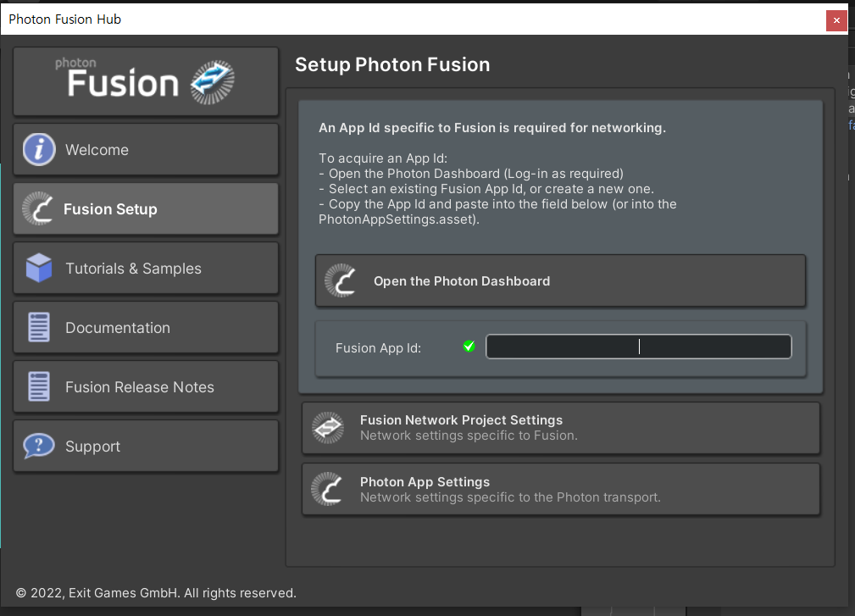Viewport: 855px width, 616px height.
Task: Click the swirl icon beside Photon App Settings
Action: click(x=328, y=489)
